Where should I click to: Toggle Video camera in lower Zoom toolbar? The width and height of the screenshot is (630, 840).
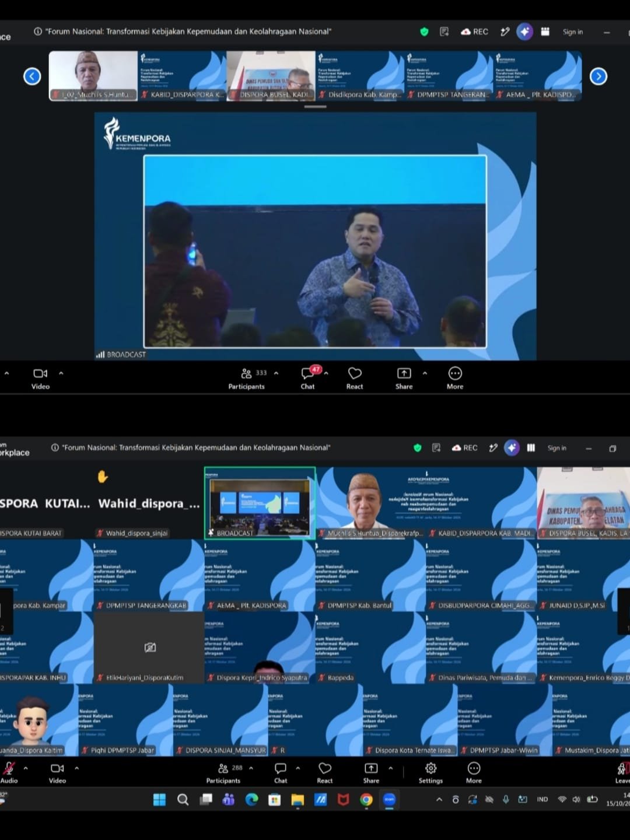tap(57, 773)
